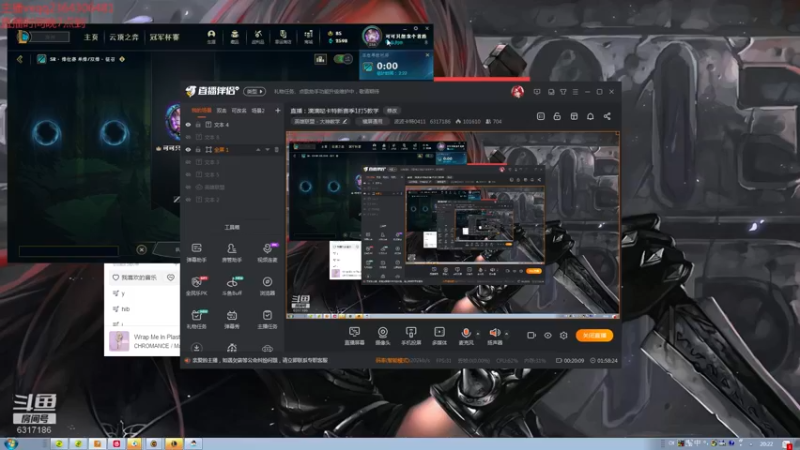Click the 出征 icon in game client nav
The width and height of the screenshot is (800, 450).
[x=211, y=36]
